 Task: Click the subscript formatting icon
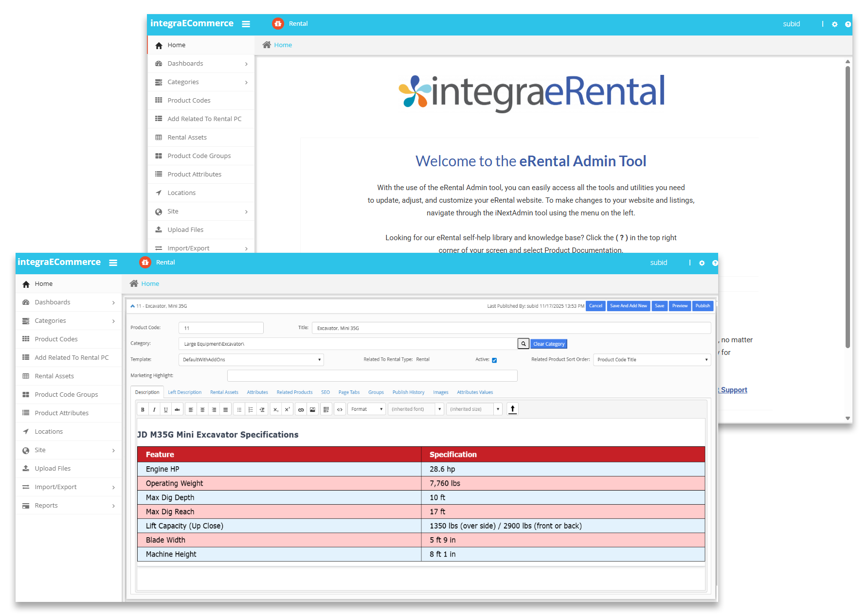[275, 409]
